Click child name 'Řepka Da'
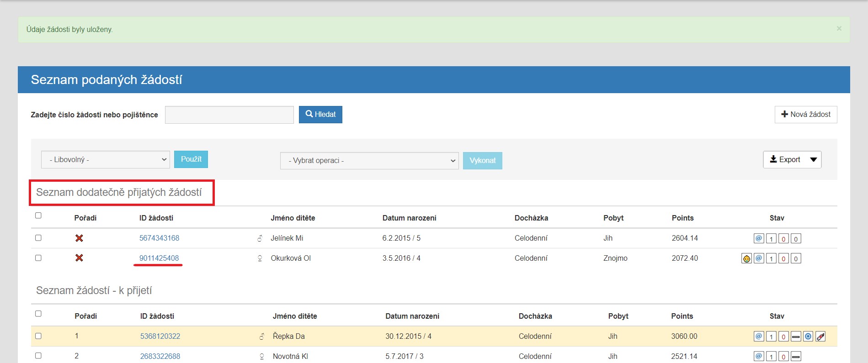The width and height of the screenshot is (868, 363). 289,336
